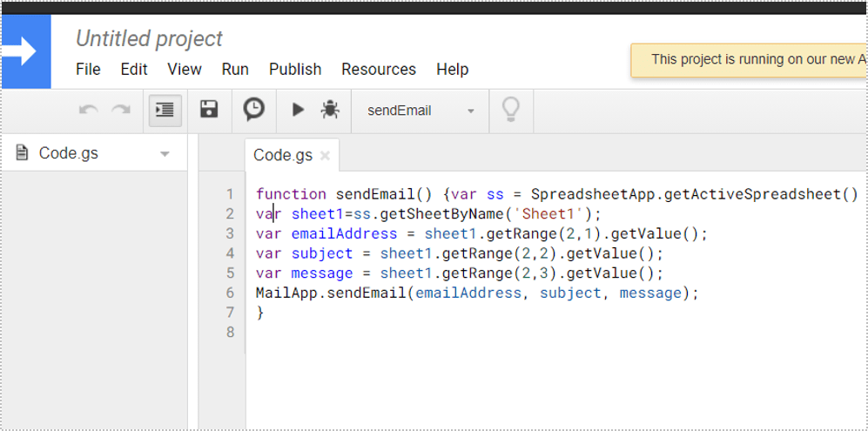
Task: Save the project with floppy disk icon
Action: coord(209,110)
